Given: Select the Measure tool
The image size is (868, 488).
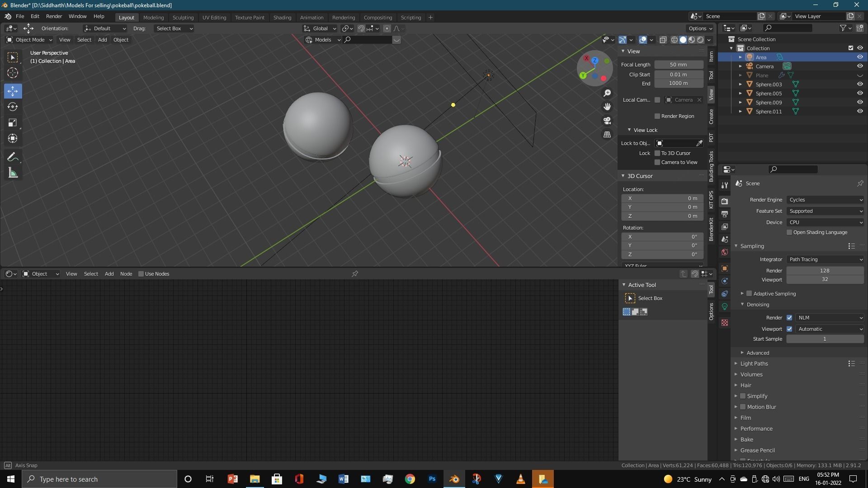Looking at the screenshot, I should click(x=13, y=173).
